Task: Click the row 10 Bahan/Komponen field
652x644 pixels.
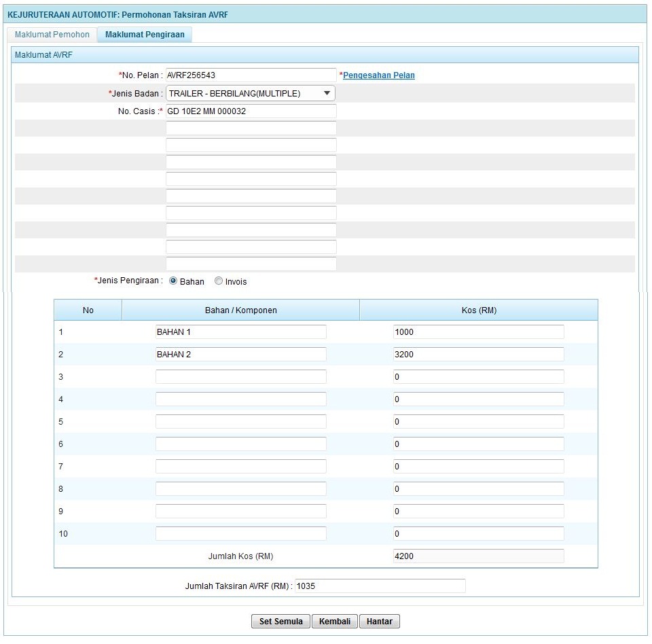Action: (x=240, y=534)
